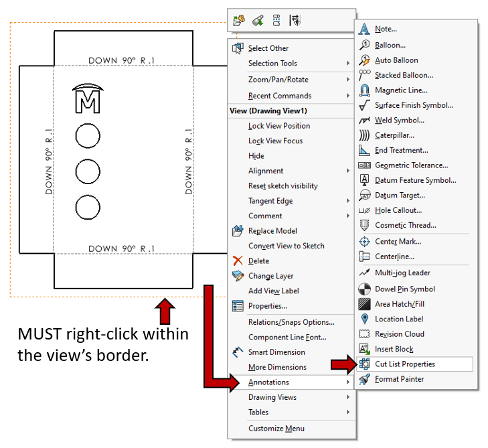
Task: Select the Dowel Pin Symbol icon
Action: tap(364, 289)
